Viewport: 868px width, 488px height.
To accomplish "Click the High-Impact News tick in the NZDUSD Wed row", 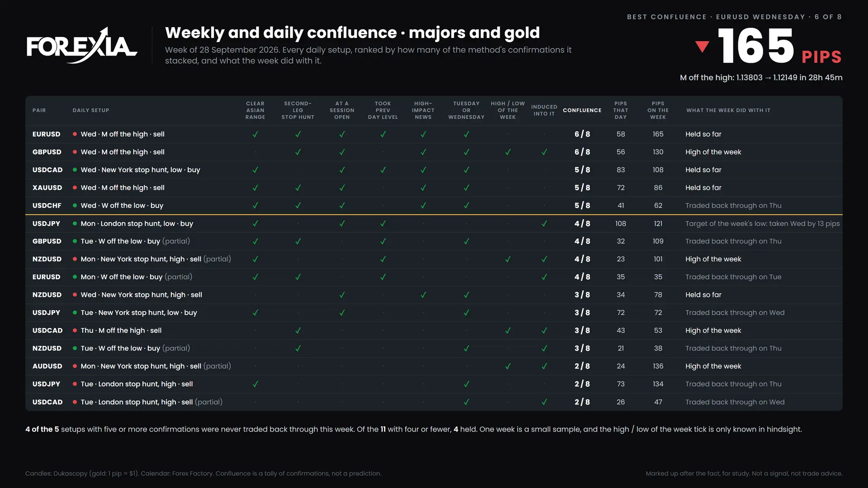I will click(423, 295).
